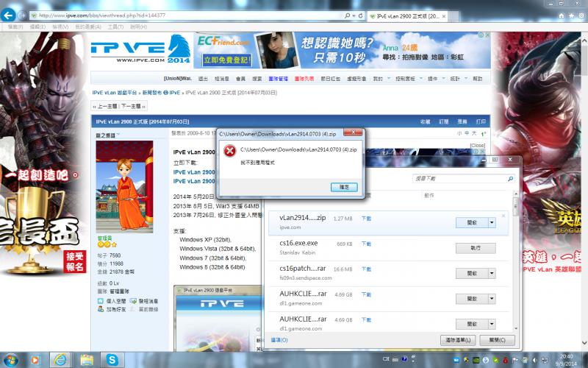Open the 檔案(F) menu in IE

point(15,27)
